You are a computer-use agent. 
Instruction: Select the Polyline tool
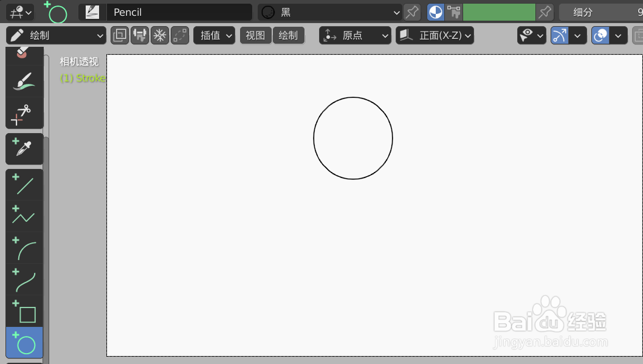24,215
